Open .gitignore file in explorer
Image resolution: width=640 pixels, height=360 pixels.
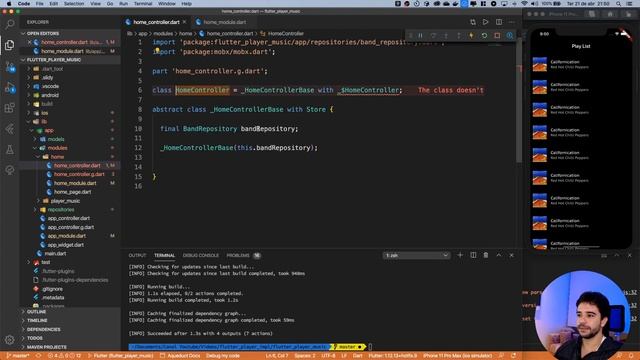(52, 289)
